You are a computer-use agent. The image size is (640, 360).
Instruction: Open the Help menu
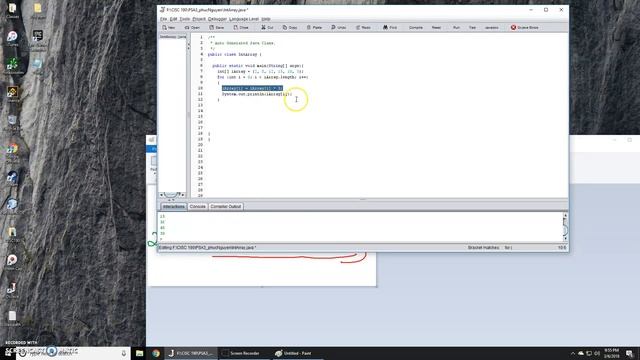266,19
